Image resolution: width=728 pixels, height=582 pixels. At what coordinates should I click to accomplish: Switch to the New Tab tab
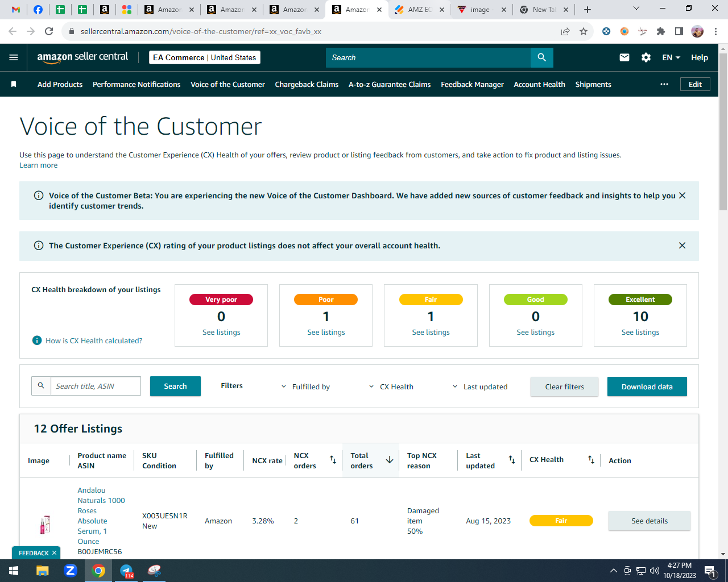pyautogui.click(x=544, y=10)
